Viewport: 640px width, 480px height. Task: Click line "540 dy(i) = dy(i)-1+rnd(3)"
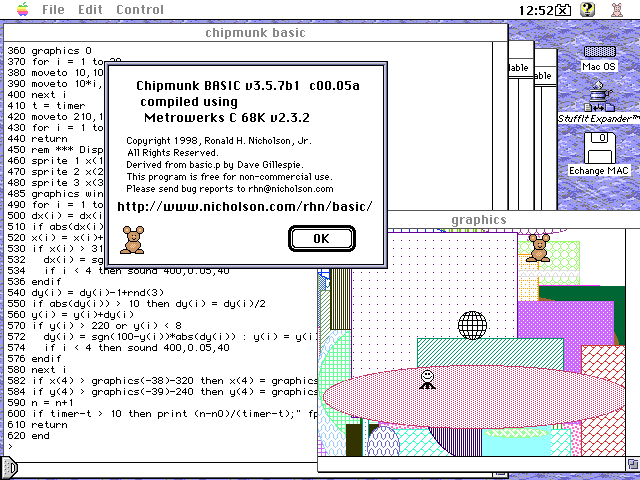[x=86, y=293]
